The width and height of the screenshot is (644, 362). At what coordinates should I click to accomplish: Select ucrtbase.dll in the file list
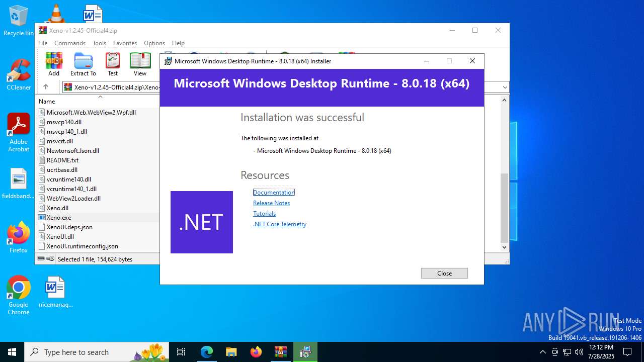62,170
